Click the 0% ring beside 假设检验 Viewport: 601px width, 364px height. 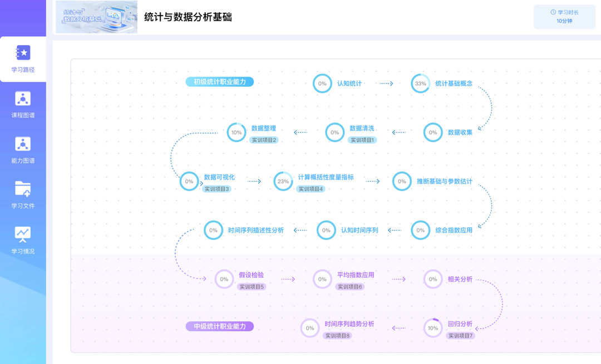224,280
